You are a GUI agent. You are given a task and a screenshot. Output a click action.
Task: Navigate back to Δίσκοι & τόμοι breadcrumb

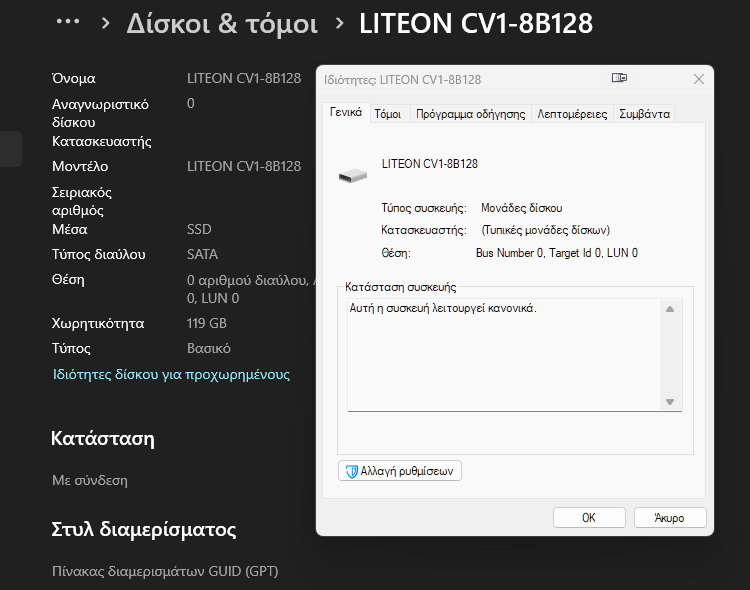click(222, 24)
